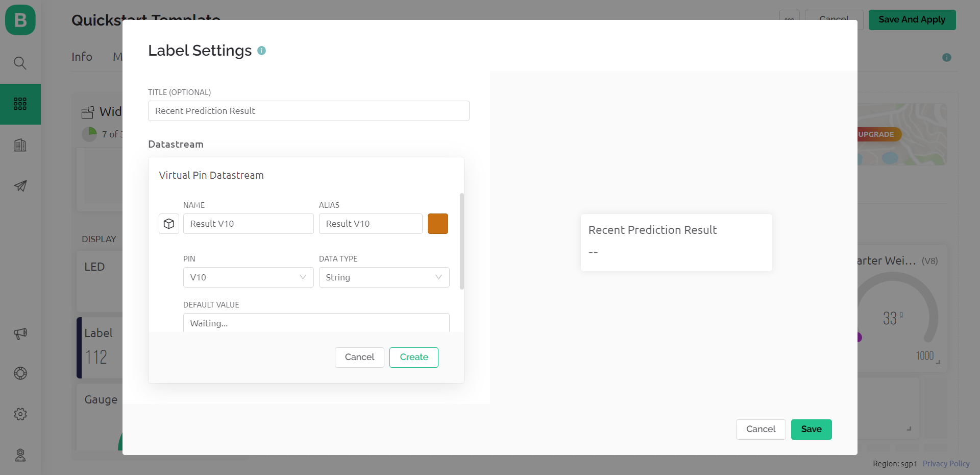Expand the PIN V10 dropdown
Screen dimensions: 980x475
248,277
